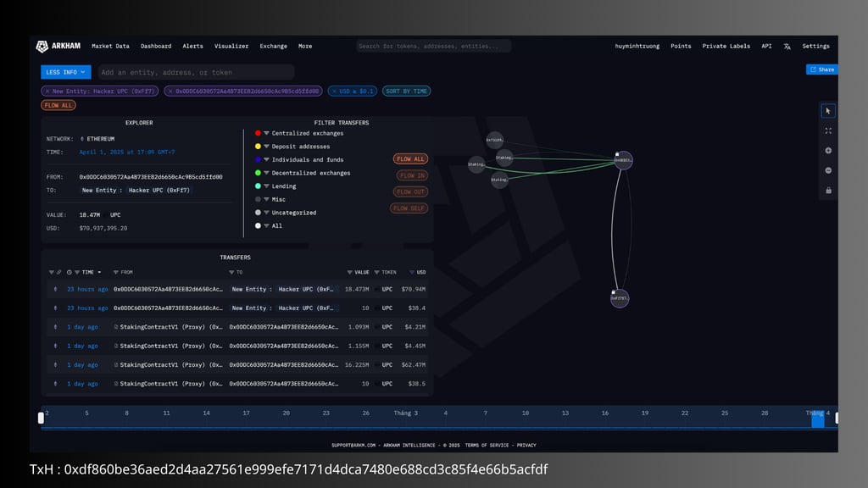868x488 pixels.
Task: Toggle the Sort By Time chip
Action: [406, 91]
